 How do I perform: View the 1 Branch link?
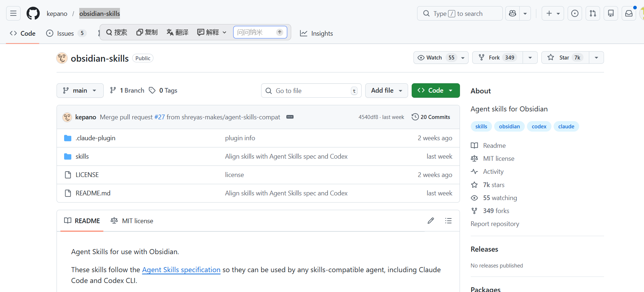127,90
